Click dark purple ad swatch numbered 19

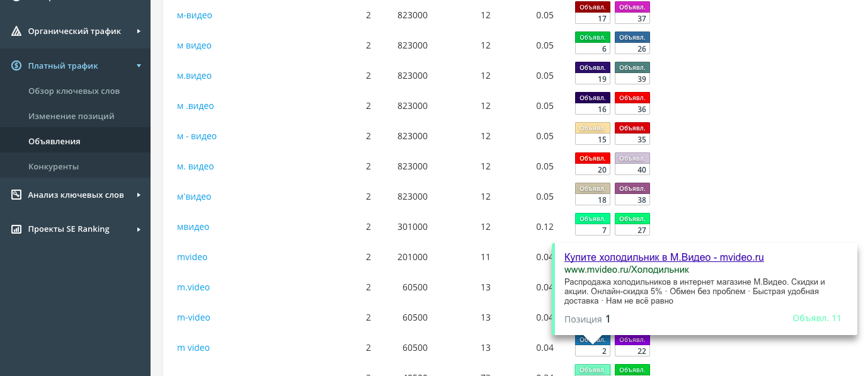593,73
